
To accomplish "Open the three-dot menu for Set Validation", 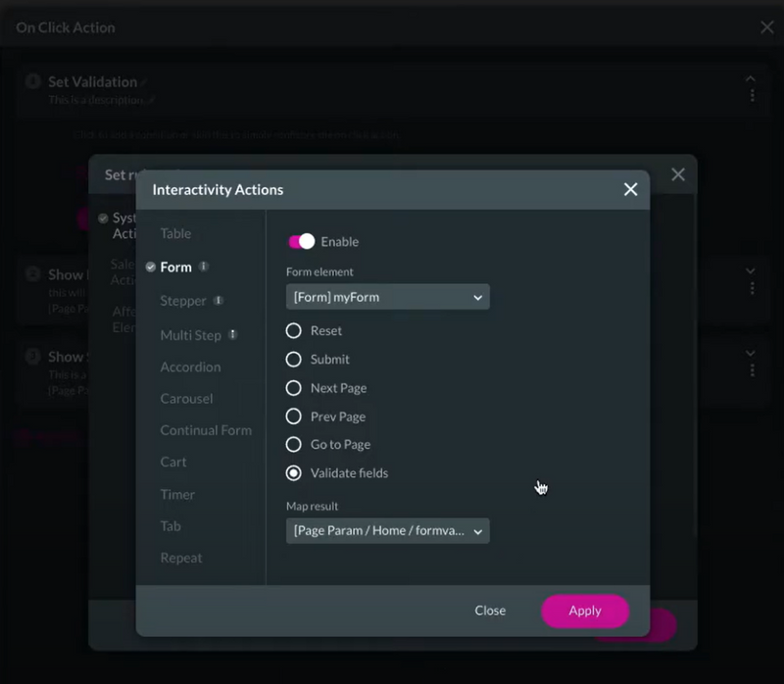I will click(x=752, y=95).
